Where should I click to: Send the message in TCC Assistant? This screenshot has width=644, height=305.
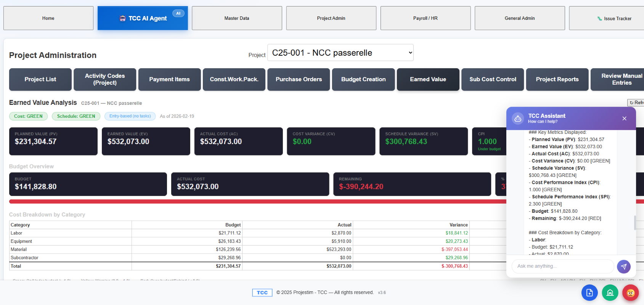pos(623,266)
